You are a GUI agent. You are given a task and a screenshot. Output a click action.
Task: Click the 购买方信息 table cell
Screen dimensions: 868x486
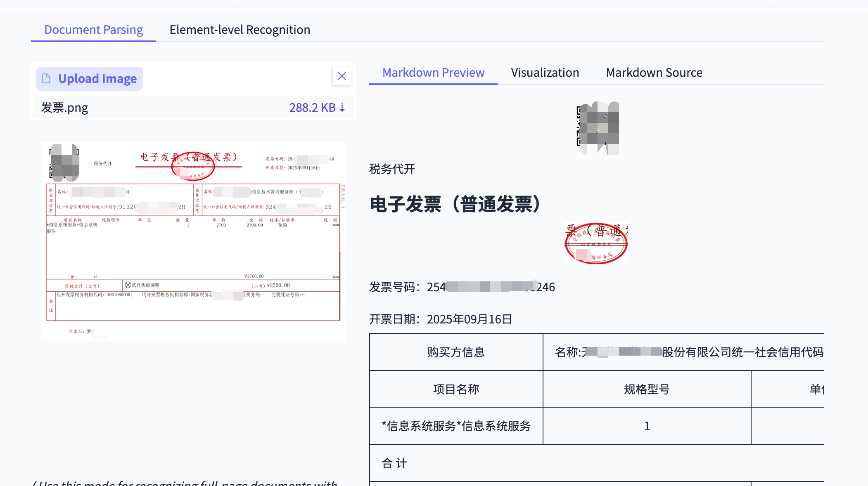455,352
